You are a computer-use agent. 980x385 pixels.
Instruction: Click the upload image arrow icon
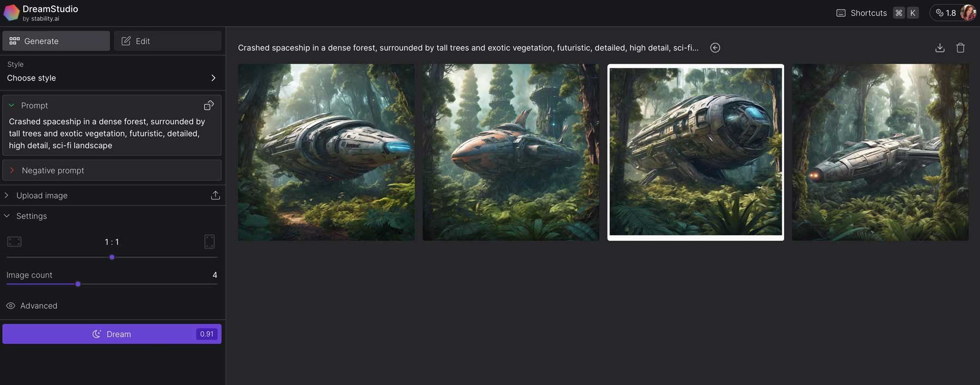coord(216,195)
